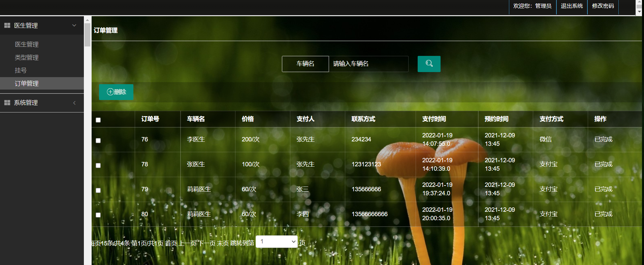The width and height of the screenshot is (644, 265).
Task: Check the box for order 76
Action: click(98, 140)
